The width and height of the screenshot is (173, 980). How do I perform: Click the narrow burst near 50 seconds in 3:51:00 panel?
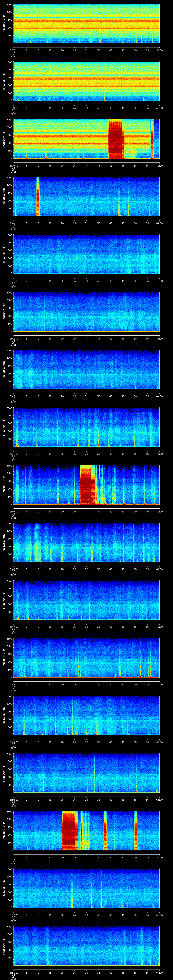pos(135,831)
